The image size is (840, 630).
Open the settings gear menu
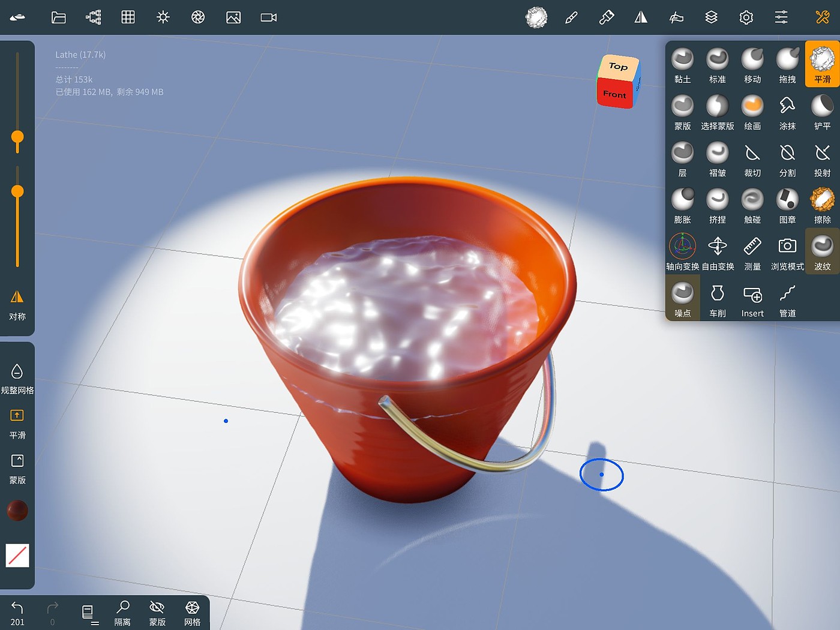coord(746,17)
